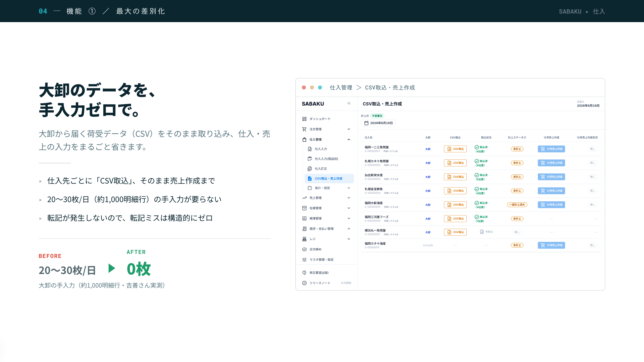Click the 取込済 check icon for 福岡三河屋フーズ
The width and height of the screenshot is (644, 362).
coord(477,217)
